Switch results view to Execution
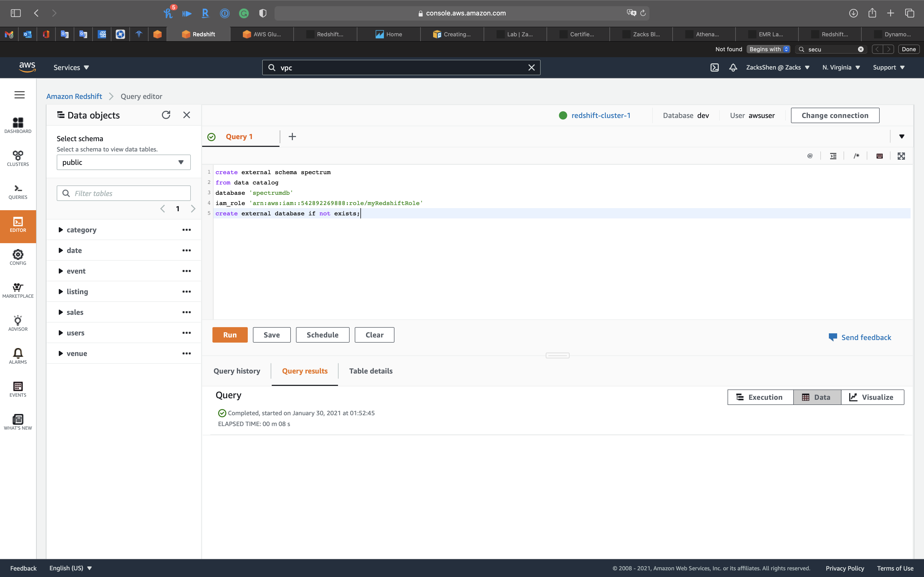The height and width of the screenshot is (577, 924). 760,397
